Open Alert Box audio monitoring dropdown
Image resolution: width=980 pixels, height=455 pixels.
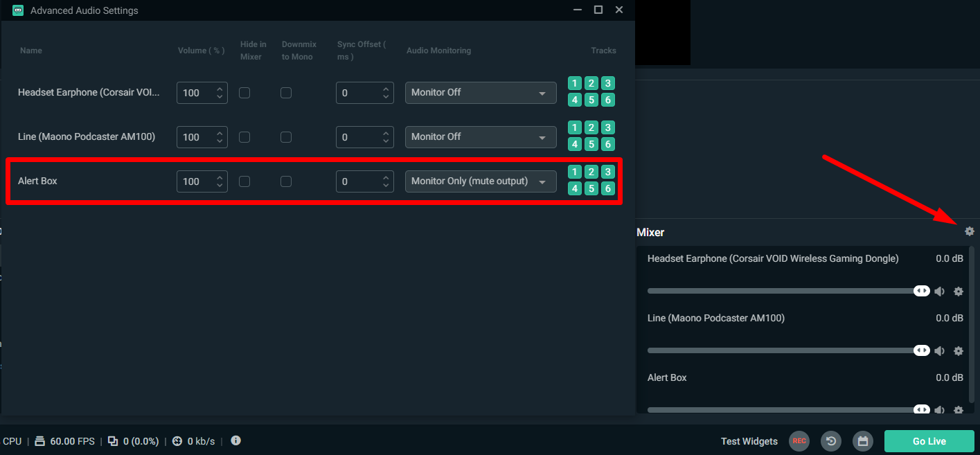(x=480, y=181)
